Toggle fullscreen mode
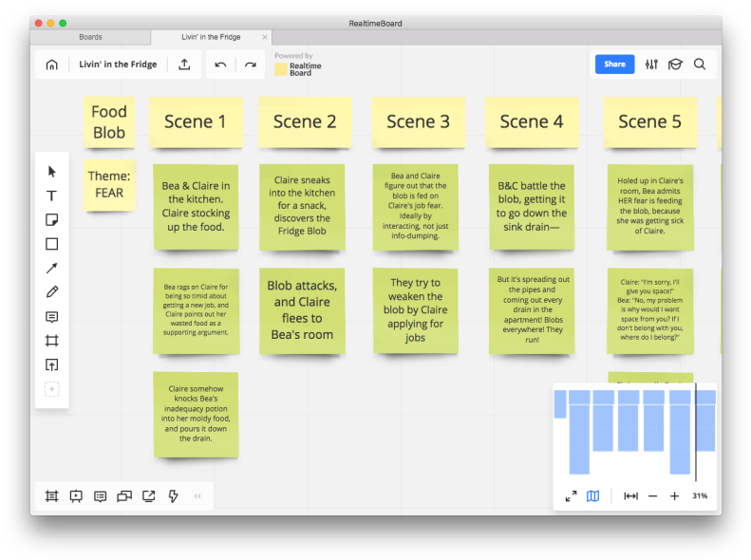 click(571, 495)
